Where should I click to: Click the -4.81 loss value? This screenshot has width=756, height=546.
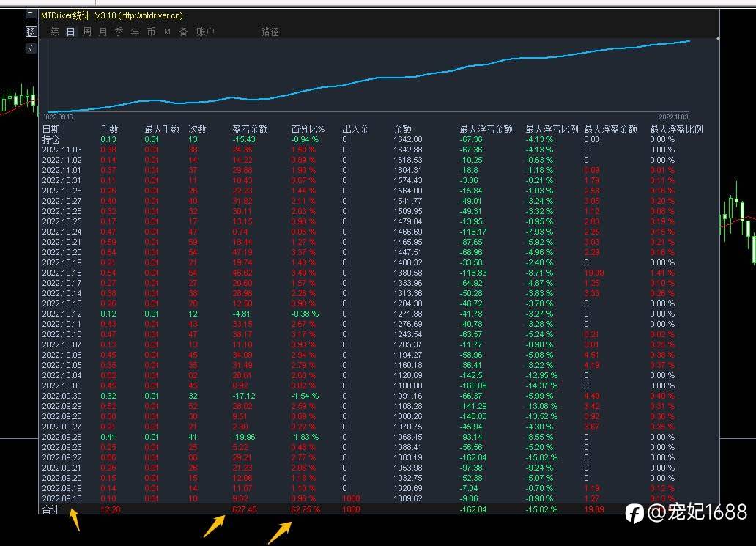pyautogui.click(x=242, y=314)
